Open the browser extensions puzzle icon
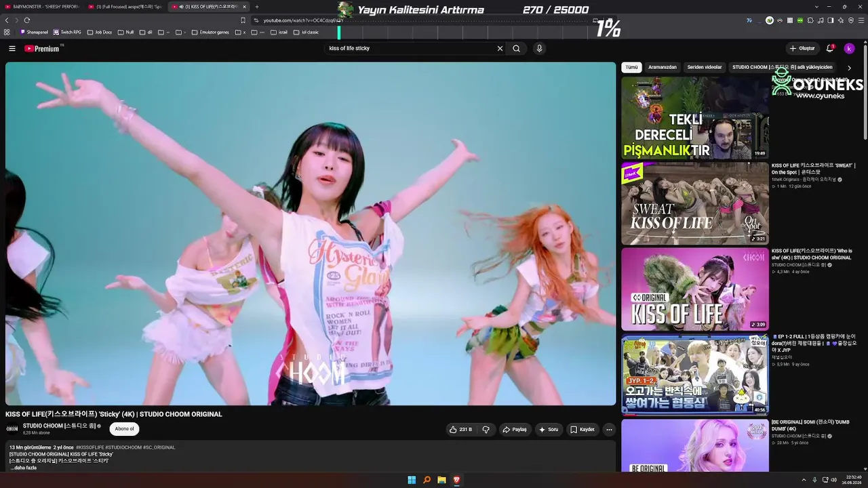The height and width of the screenshot is (488, 868). point(810,20)
